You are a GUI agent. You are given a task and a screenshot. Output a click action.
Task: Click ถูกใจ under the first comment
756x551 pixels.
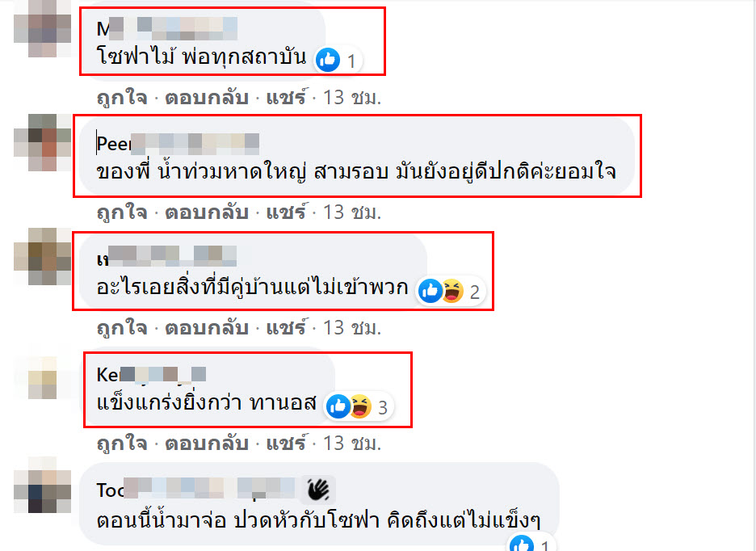point(122,98)
